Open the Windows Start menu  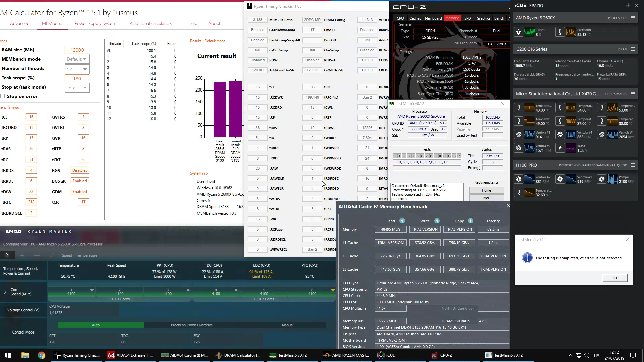[8, 355]
